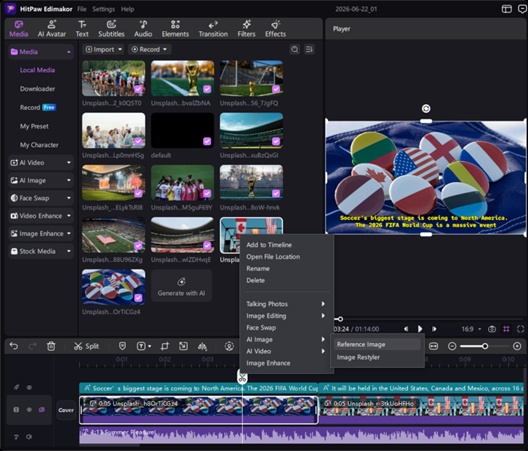Open the Subtitles tool tab

(111, 29)
